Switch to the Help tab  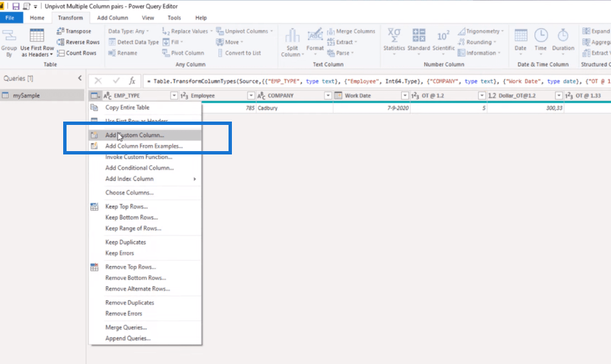click(x=201, y=18)
